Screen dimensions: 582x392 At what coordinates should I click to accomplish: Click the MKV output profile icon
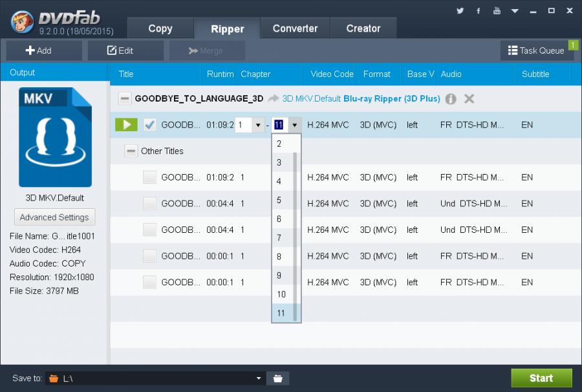55,137
